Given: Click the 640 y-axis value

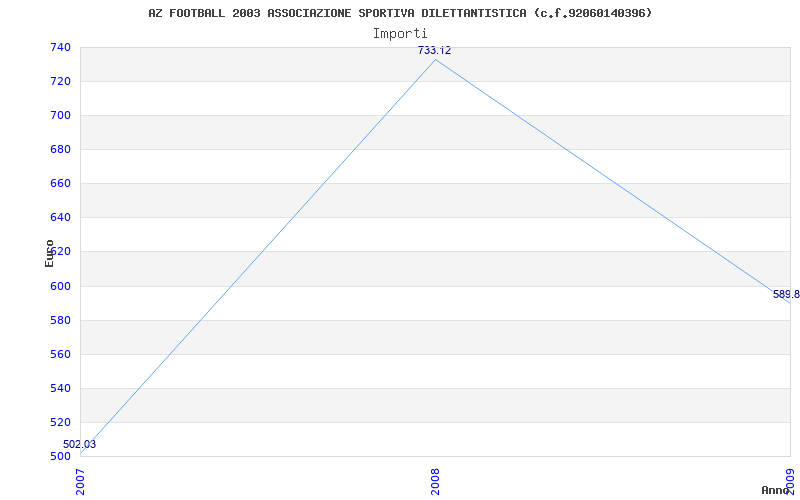Looking at the screenshot, I should [x=60, y=218].
